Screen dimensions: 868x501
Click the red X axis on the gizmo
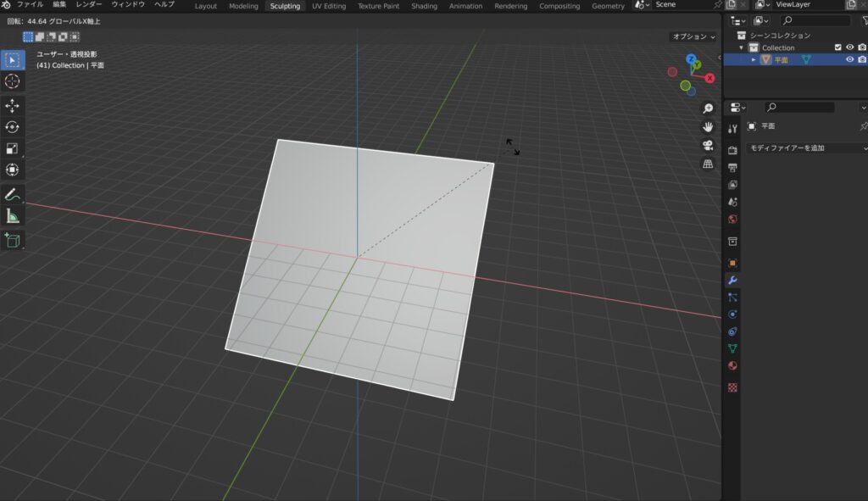coord(709,78)
